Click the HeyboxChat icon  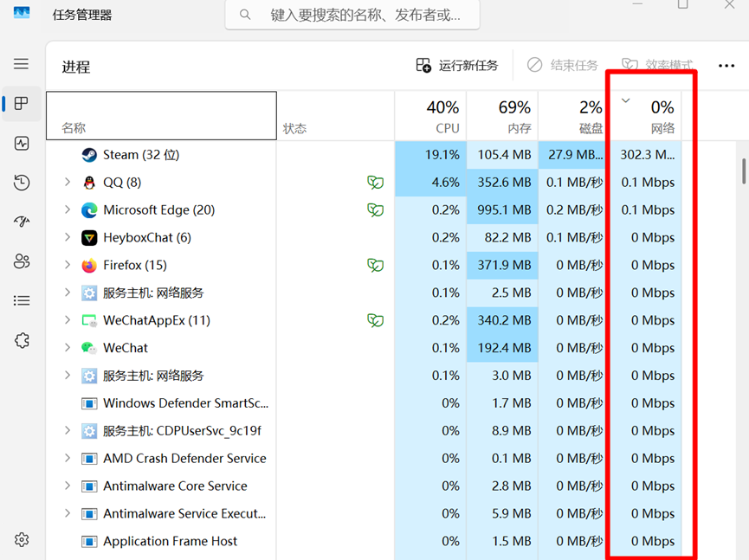tap(89, 238)
